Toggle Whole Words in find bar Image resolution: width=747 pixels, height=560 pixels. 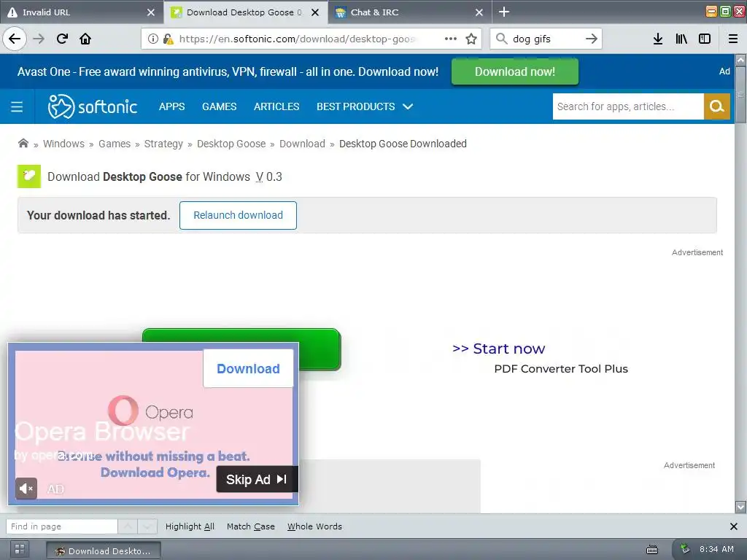(314, 526)
